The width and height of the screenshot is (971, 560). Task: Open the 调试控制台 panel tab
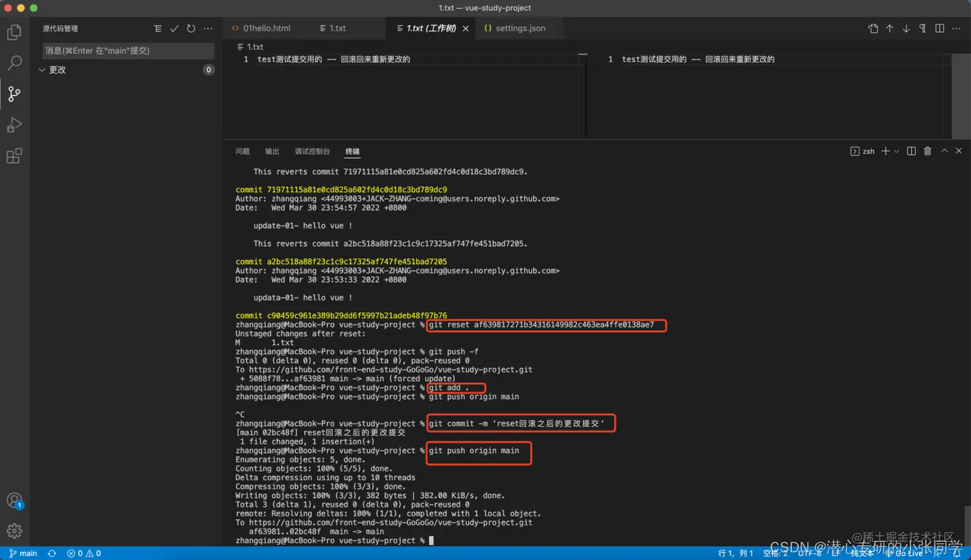pyautogui.click(x=312, y=152)
